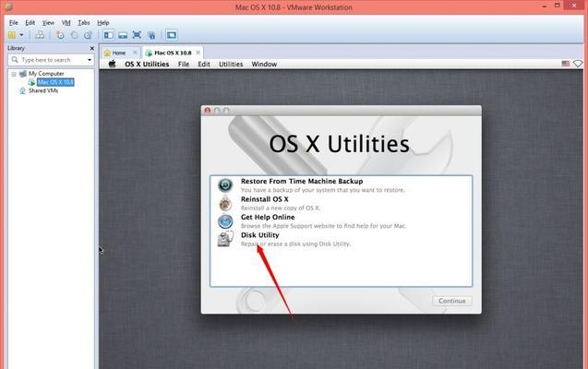Open the guest Utilities menu
Screen dimensions: 588x369
(231, 64)
